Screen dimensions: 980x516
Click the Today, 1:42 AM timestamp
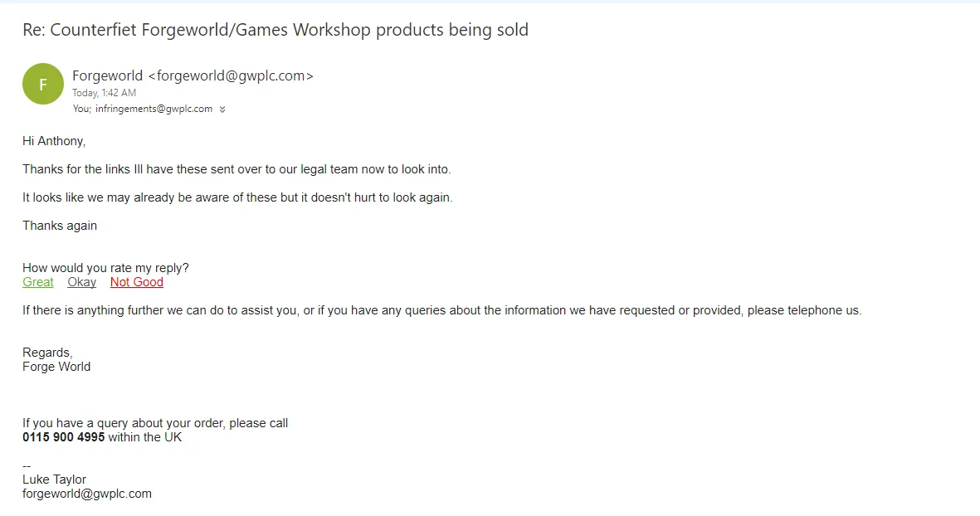tap(105, 93)
